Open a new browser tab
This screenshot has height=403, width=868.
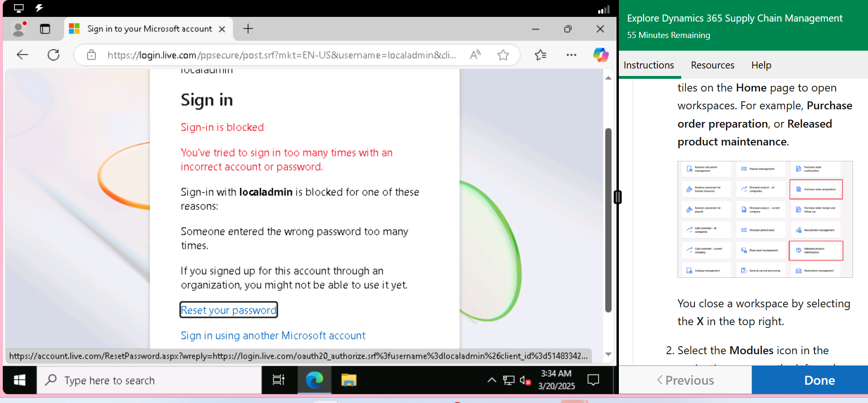pyautogui.click(x=248, y=29)
